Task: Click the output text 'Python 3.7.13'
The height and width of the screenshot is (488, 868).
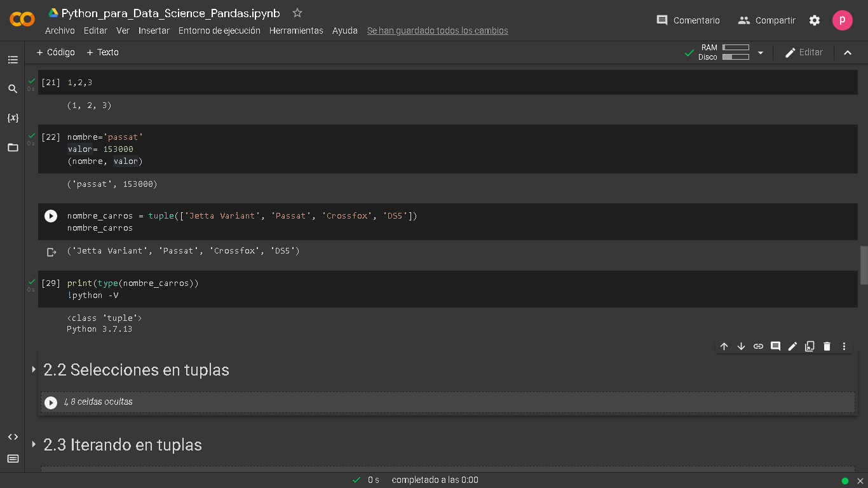Action: coord(99,329)
